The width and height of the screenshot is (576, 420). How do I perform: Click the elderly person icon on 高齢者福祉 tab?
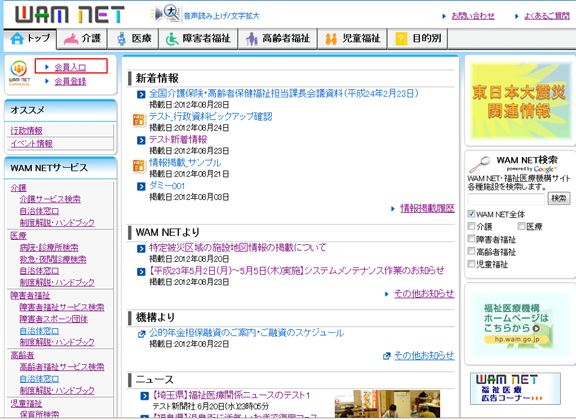[x=252, y=39]
